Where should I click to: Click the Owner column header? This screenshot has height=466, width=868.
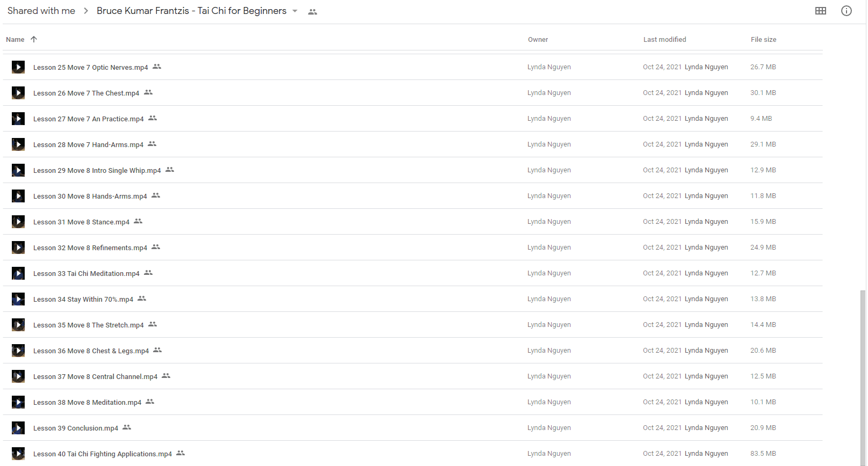538,40
